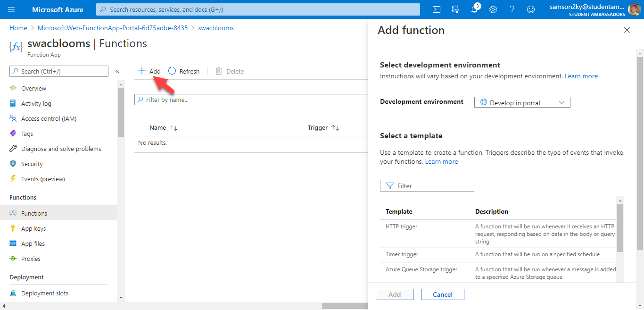
Task: Click Delete in the toolbar
Action: (230, 71)
